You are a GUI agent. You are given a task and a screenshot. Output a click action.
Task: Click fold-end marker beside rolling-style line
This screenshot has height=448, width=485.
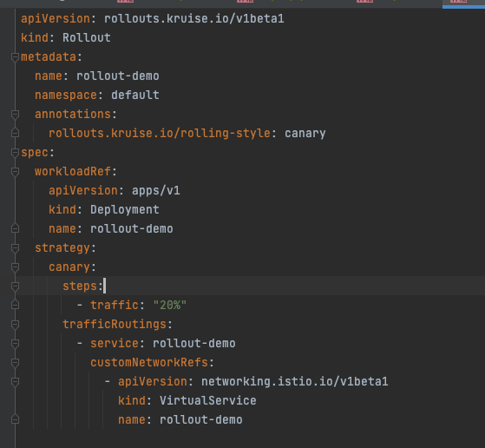[15, 133]
